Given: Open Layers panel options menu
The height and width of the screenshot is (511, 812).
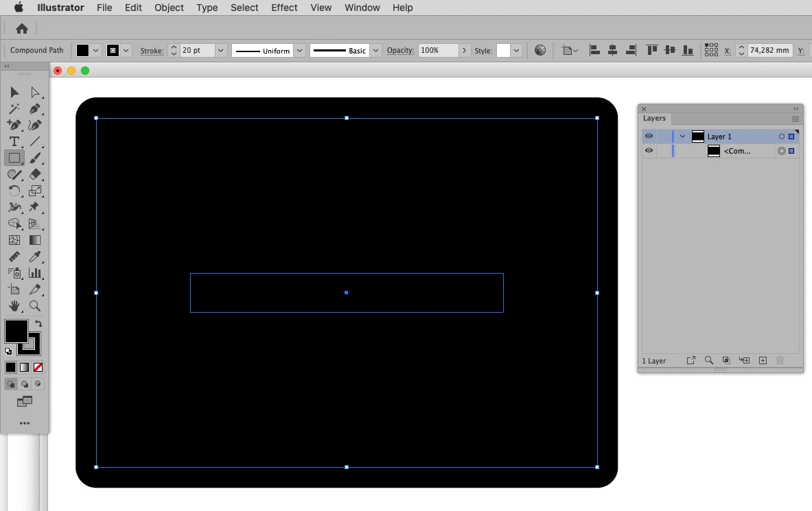Looking at the screenshot, I should pos(796,119).
